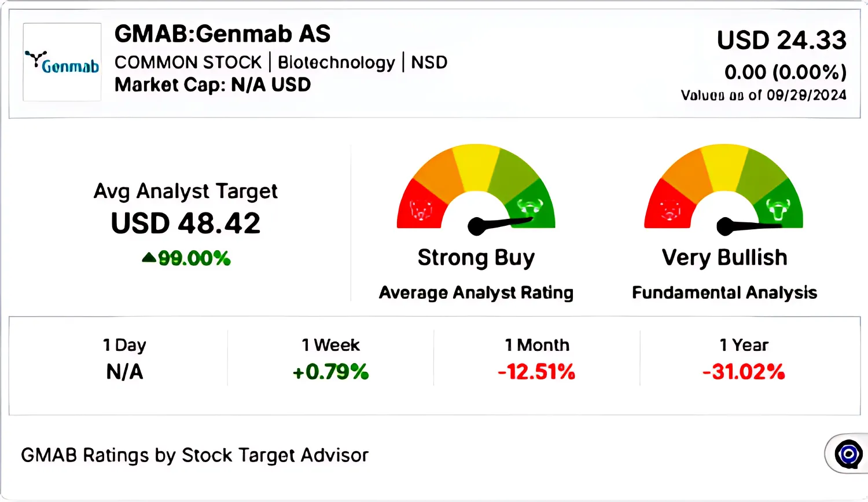The width and height of the screenshot is (868, 502).
Task: Open the GMAB:Genmab AS title link
Action: (222, 34)
